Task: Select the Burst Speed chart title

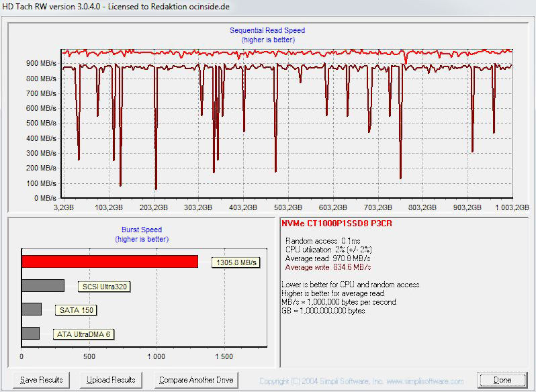Action: pos(142,230)
